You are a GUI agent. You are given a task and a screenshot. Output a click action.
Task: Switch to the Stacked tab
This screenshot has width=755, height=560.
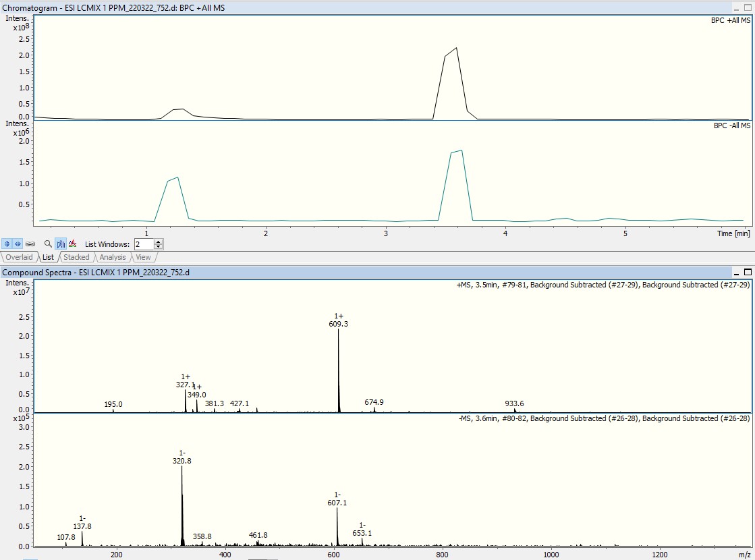click(x=76, y=257)
